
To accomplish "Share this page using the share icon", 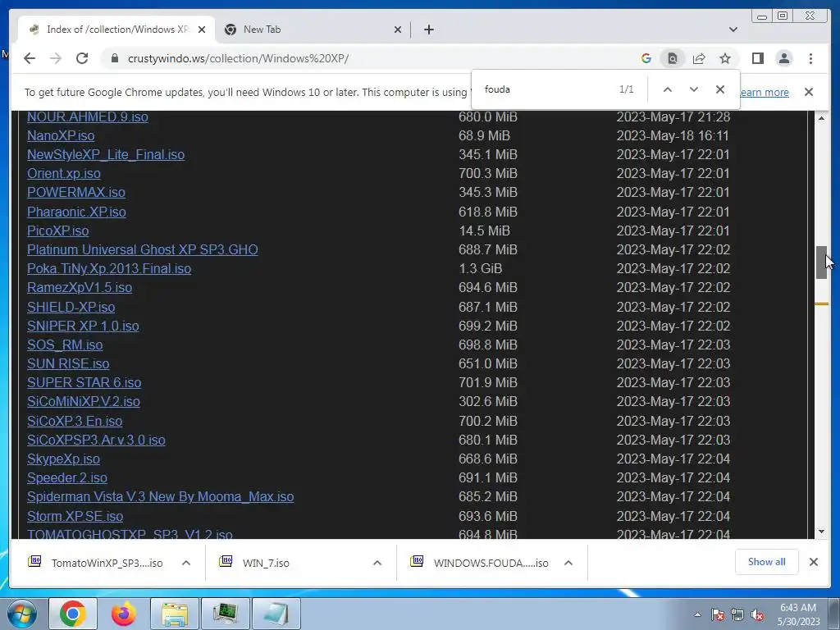I will pyautogui.click(x=699, y=58).
